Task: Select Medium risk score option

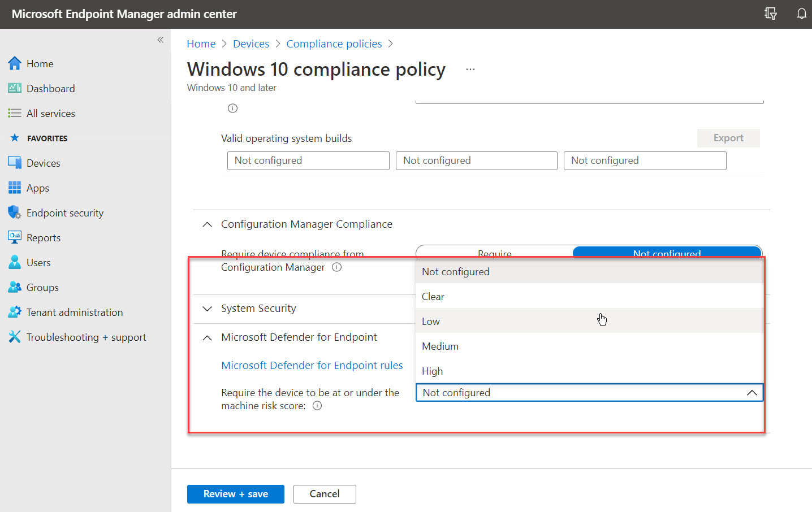Action: click(589, 346)
